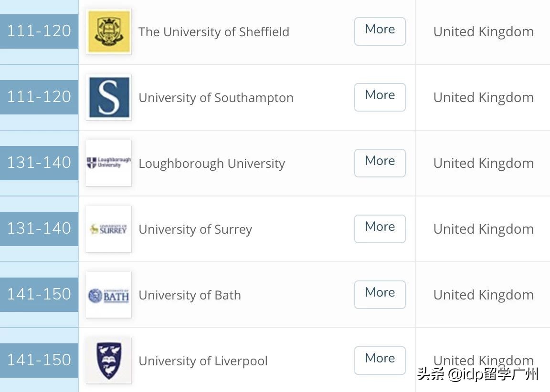Viewport: 550px width, 392px height.
Task: Click the University of Southampton S logo
Action: pyautogui.click(x=108, y=97)
